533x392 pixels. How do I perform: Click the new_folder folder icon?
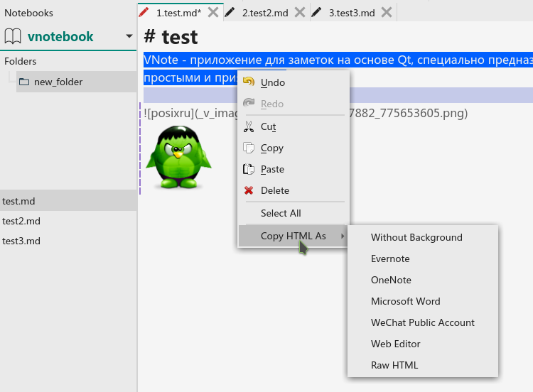pos(24,82)
